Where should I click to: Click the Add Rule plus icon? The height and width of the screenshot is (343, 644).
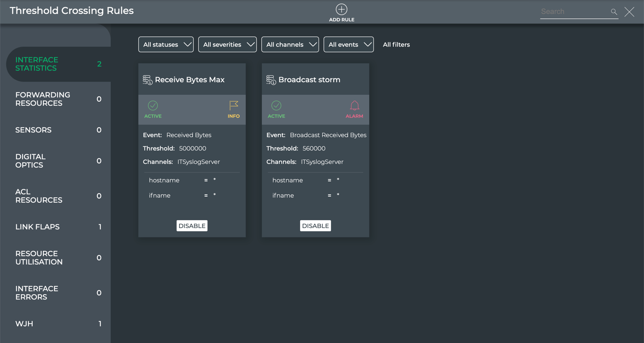click(341, 10)
